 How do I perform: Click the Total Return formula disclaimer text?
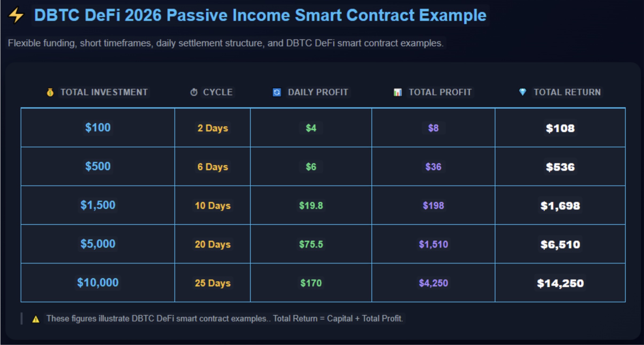point(224,319)
